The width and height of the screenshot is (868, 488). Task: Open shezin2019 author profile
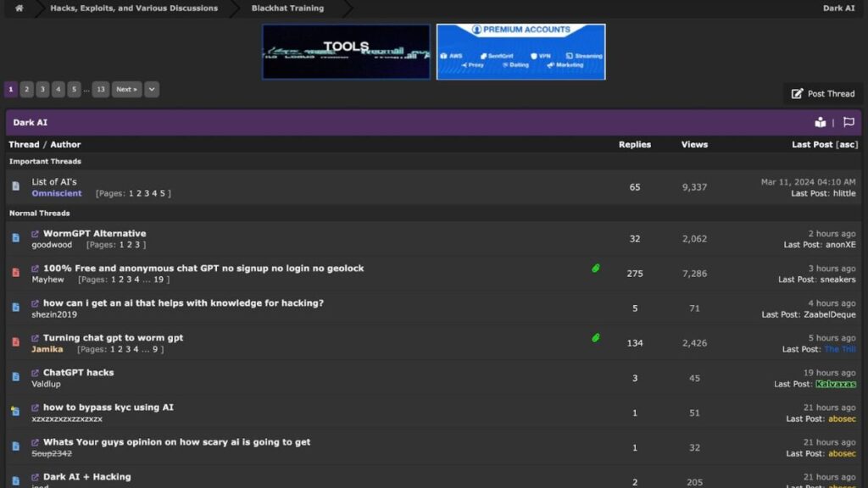pos(54,314)
